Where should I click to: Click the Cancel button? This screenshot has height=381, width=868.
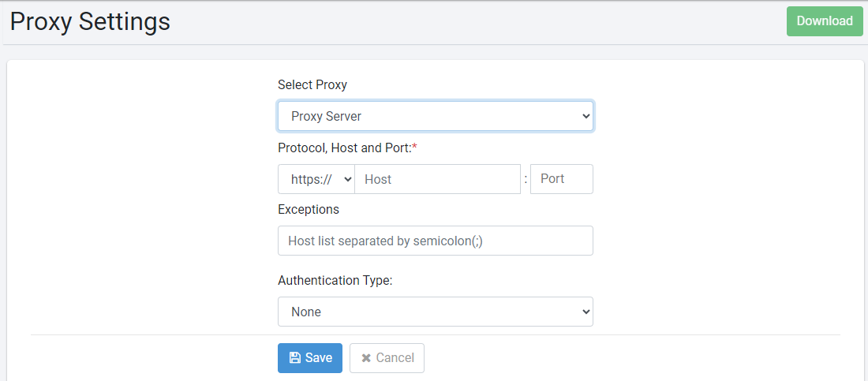(x=387, y=358)
